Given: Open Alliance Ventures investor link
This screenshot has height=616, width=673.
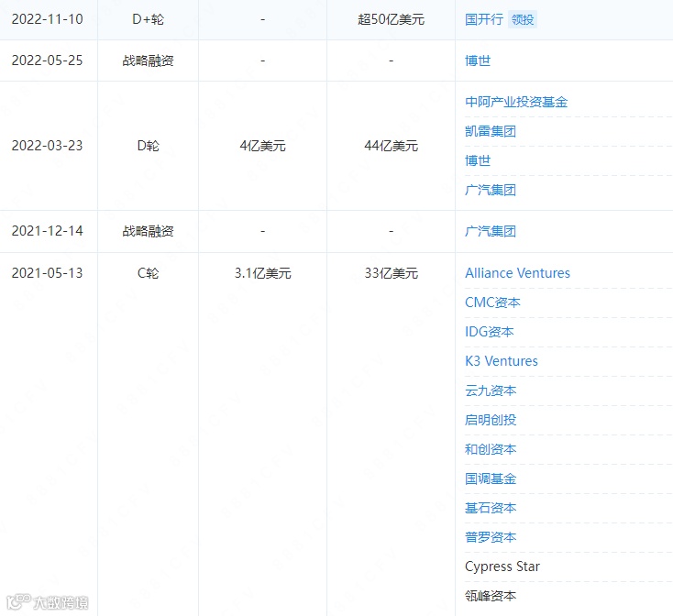Looking at the screenshot, I should [518, 273].
